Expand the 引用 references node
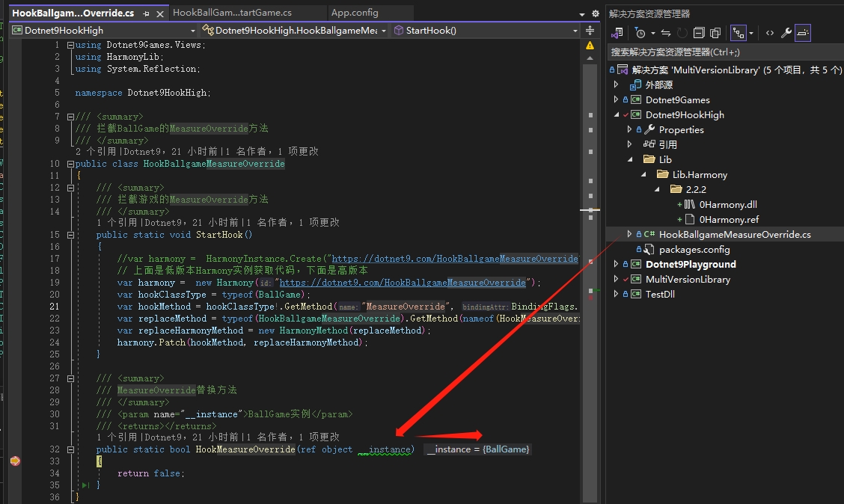Screen dimensions: 844x504 629,144
